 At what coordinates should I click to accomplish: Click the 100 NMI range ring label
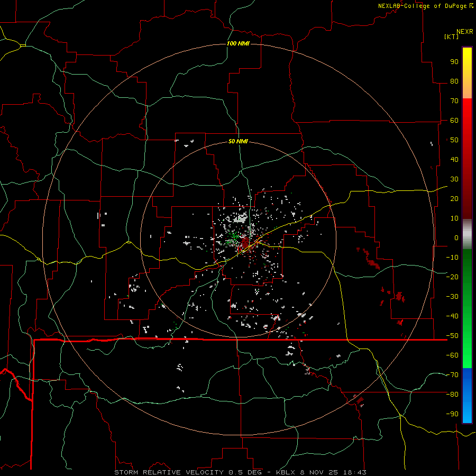pyautogui.click(x=238, y=43)
